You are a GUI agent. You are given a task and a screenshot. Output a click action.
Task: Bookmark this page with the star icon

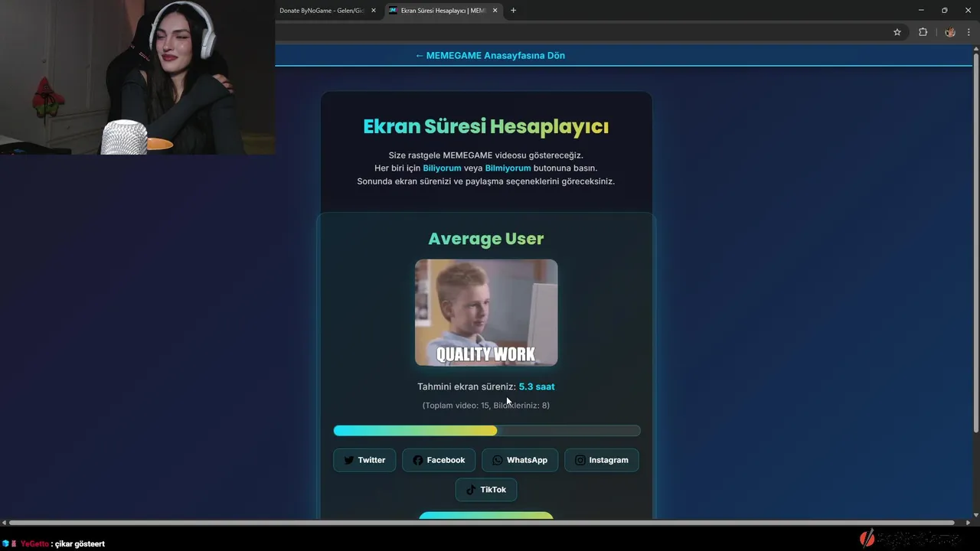pos(897,32)
